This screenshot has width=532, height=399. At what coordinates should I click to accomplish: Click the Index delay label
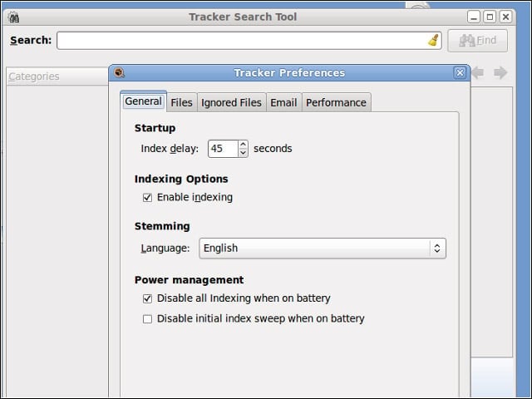point(170,149)
